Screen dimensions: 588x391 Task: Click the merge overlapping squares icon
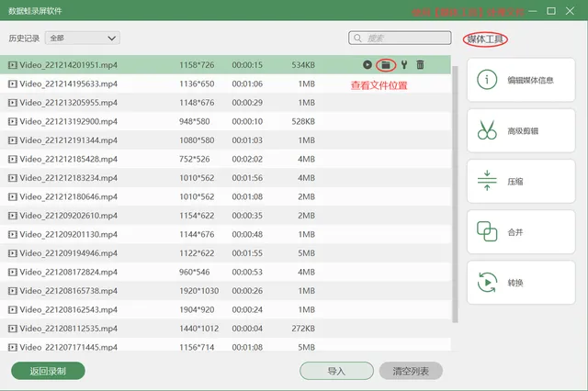(x=487, y=231)
